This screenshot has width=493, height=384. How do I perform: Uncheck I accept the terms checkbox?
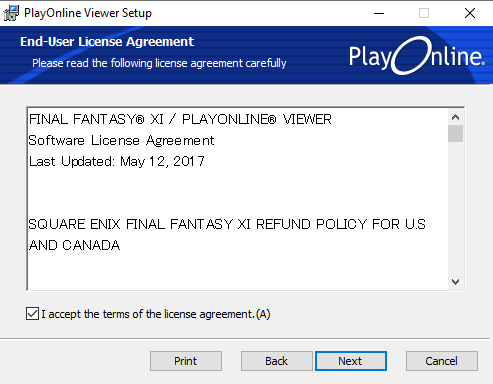pyautogui.click(x=32, y=314)
